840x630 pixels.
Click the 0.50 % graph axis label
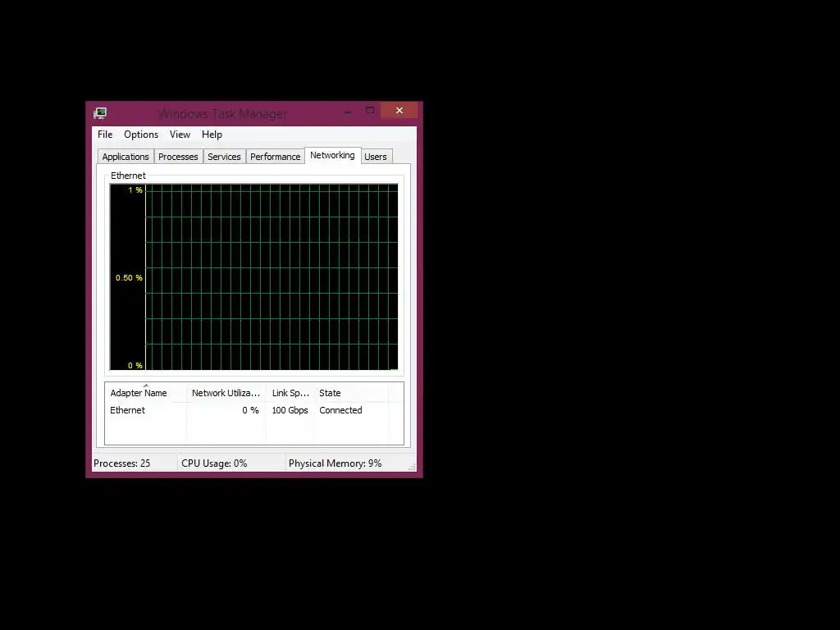129,277
